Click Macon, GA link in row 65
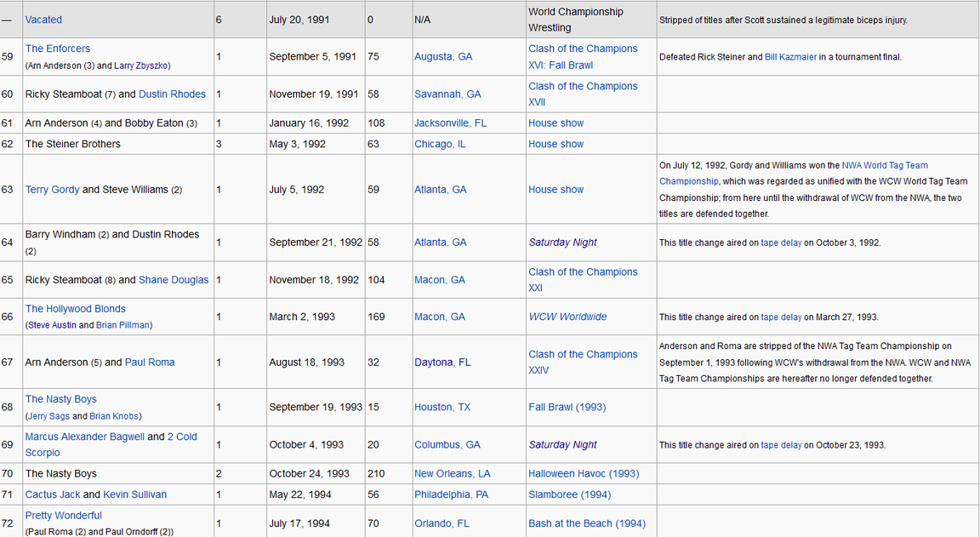Viewport: 980px width, 537px height. tap(439, 279)
